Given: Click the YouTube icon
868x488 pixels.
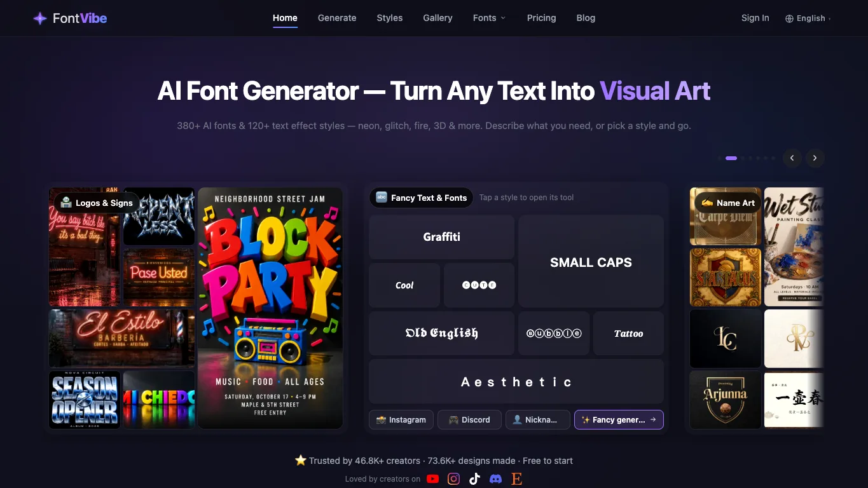Looking at the screenshot, I should click(x=433, y=479).
